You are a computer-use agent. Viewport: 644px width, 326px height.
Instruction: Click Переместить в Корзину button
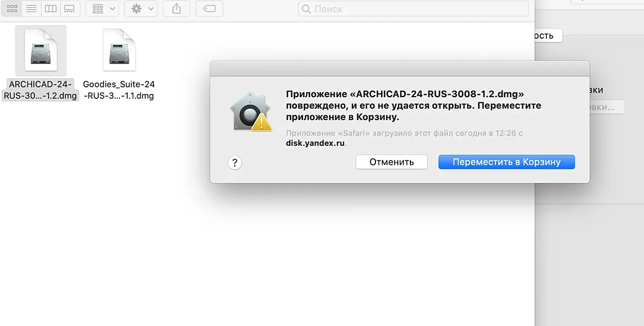(506, 162)
